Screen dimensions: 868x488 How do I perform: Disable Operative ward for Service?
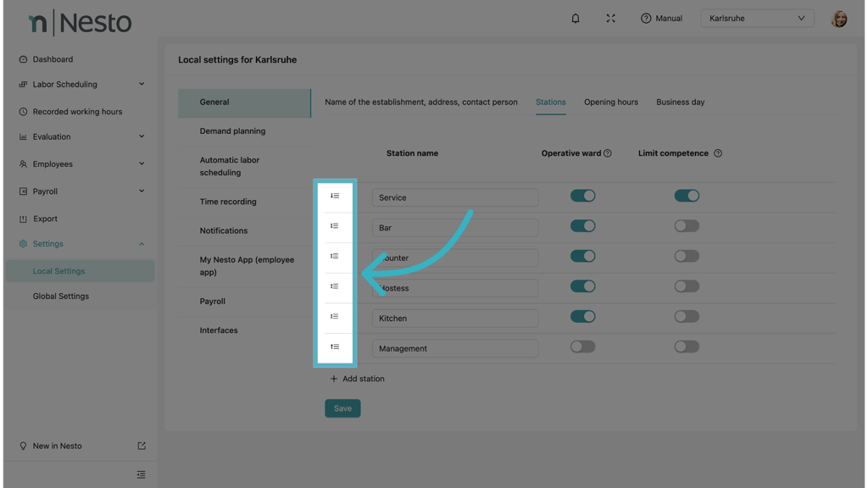[x=582, y=196]
